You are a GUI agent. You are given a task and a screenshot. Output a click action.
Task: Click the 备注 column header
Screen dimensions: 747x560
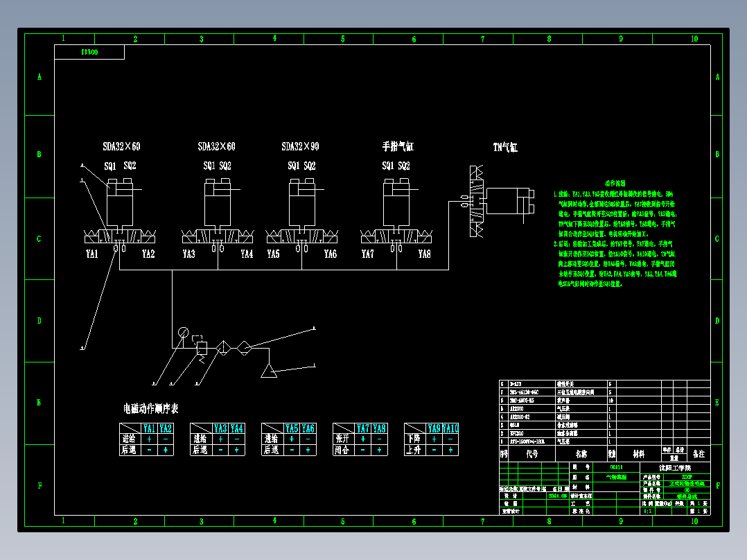tap(699, 454)
